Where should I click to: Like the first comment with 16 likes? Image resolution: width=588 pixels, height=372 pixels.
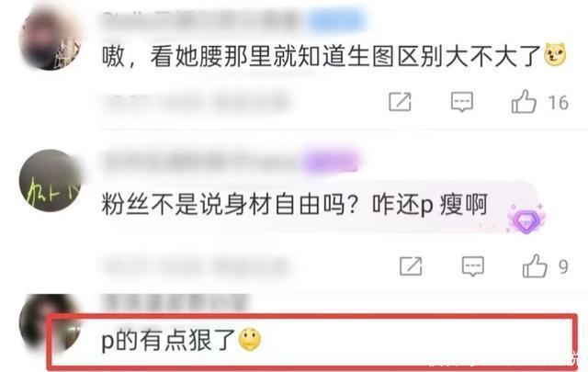coord(524,102)
